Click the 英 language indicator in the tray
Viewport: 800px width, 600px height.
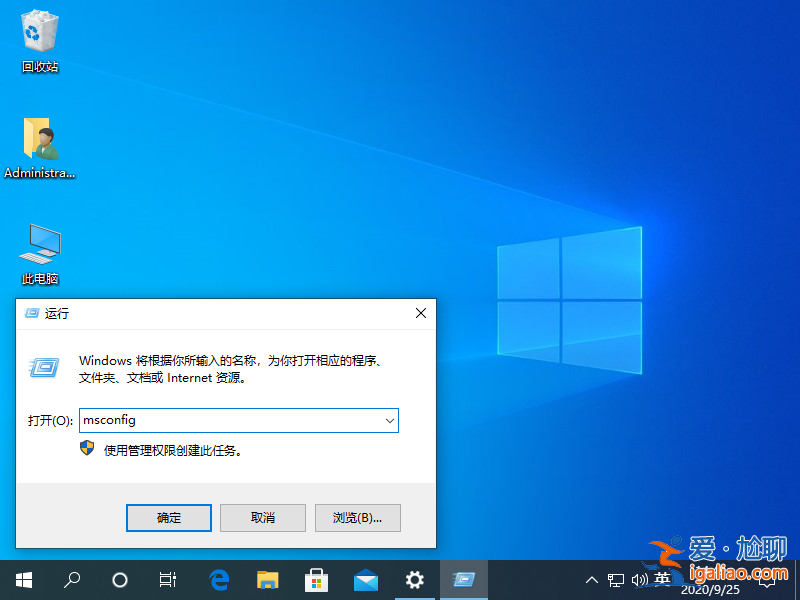pos(662,579)
